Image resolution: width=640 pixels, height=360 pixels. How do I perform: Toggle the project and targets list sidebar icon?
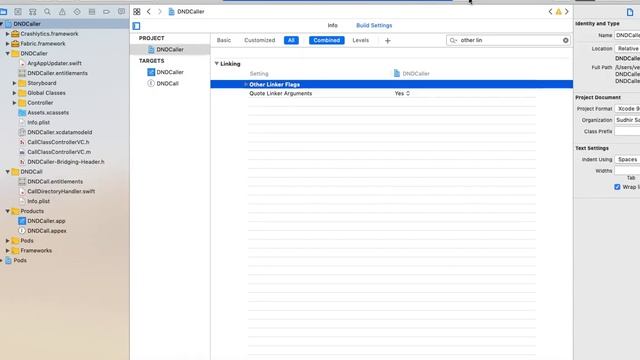[x=136, y=26]
